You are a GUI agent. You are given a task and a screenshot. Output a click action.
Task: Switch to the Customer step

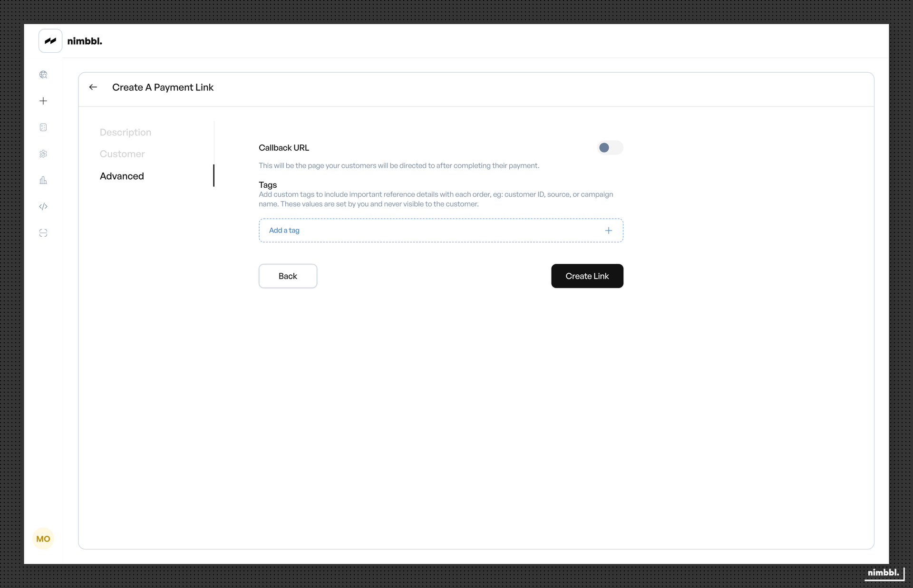click(122, 154)
